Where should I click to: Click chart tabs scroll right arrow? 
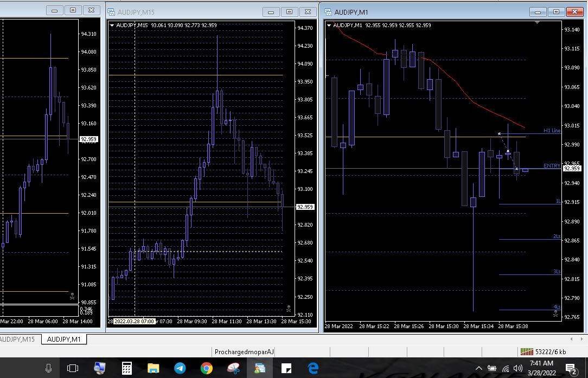coord(581,339)
